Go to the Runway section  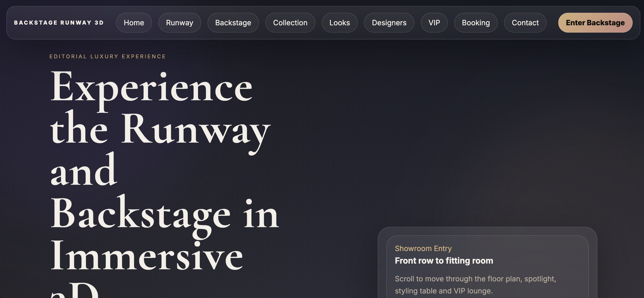(x=180, y=23)
